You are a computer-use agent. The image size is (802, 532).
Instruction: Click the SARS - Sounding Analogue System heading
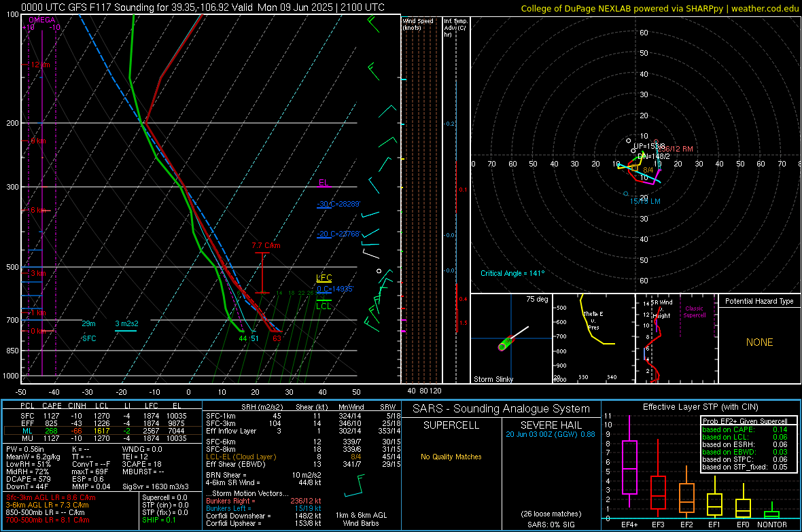pos(502,409)
